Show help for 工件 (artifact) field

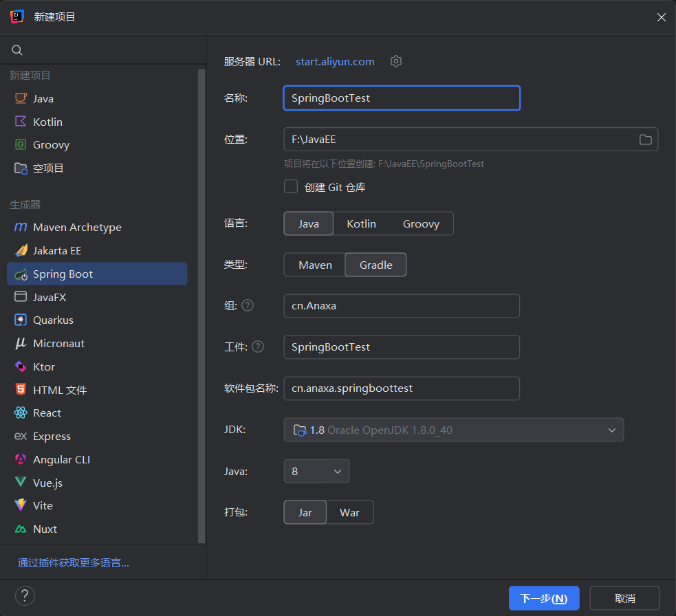pos(258,346)
